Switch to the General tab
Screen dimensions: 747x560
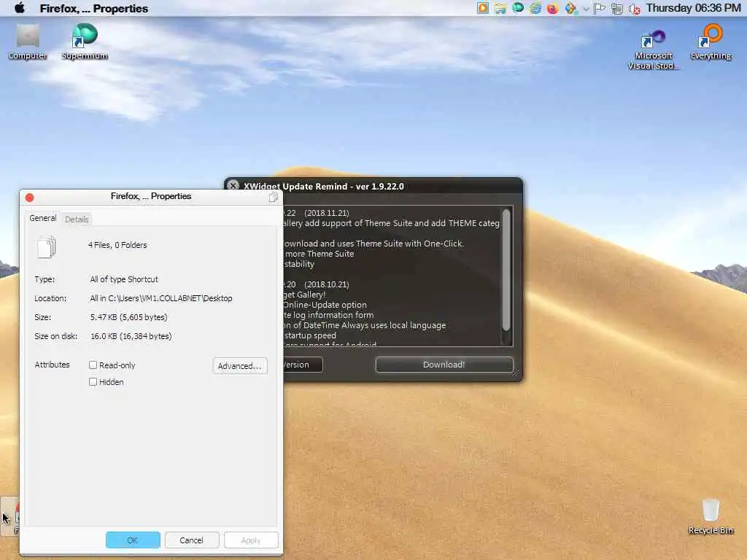(43, 218)
